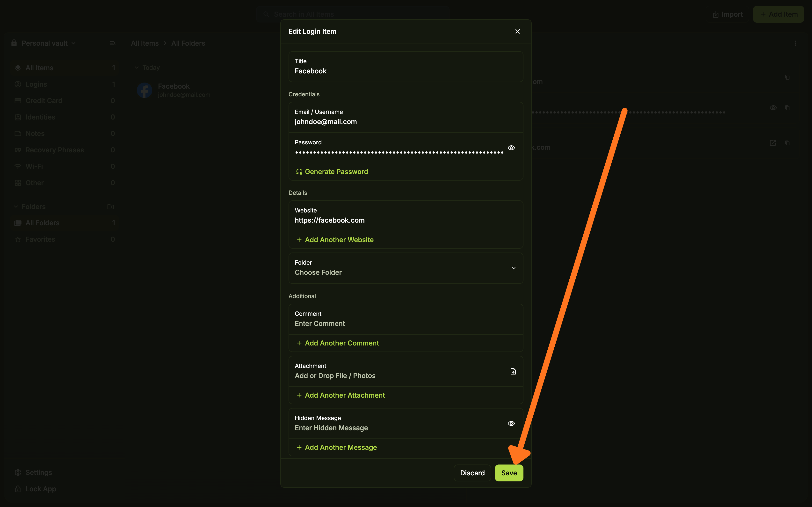
Task: Expand the Personal vault selector
Action: 48,43
